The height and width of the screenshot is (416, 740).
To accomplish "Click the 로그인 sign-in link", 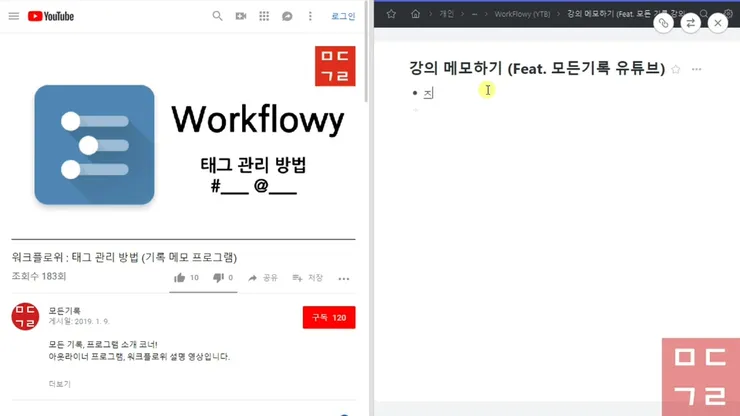I will click(x=343, y=16).
